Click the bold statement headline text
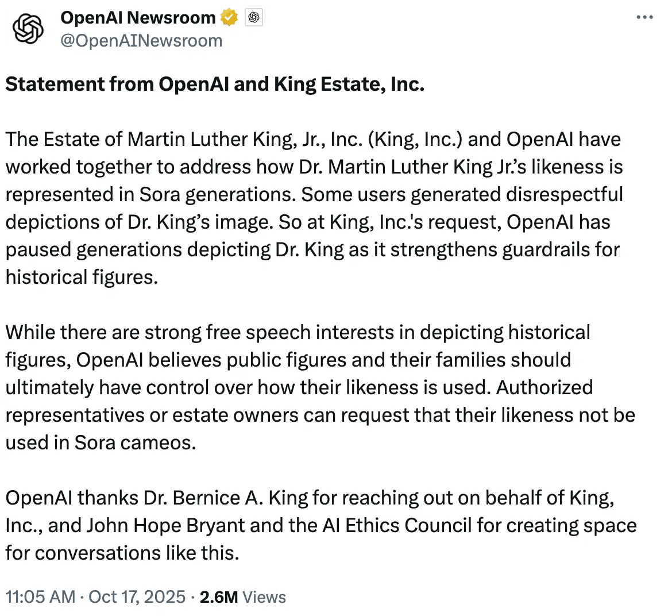 tap(215, 84)
